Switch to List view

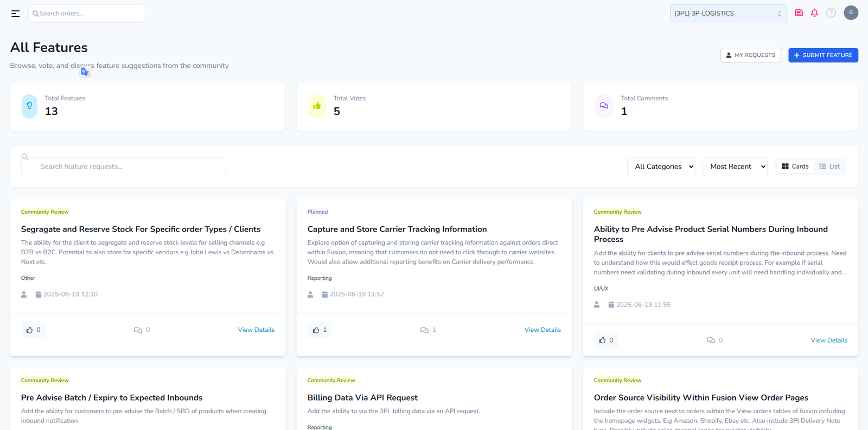point(829,166)
